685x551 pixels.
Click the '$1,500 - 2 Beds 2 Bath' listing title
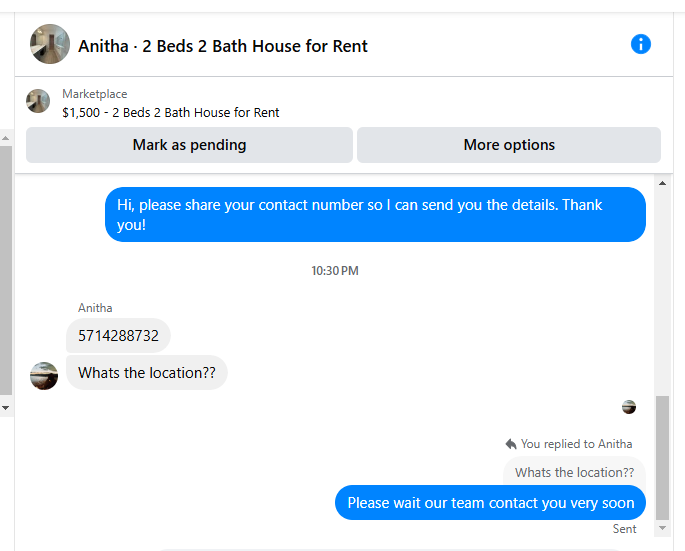170,113
